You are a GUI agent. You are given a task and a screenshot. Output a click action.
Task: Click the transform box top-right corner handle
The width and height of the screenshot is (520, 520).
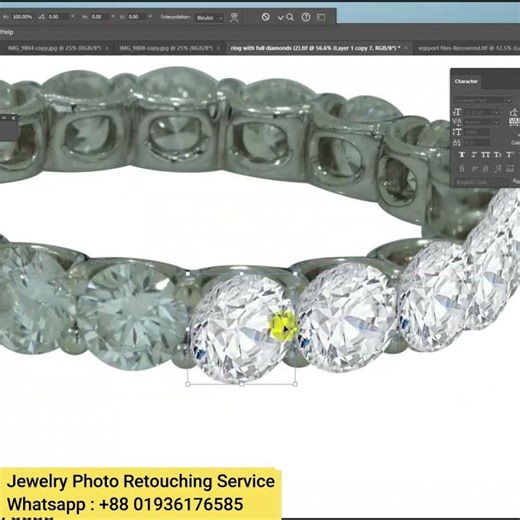tap(295, 274)
